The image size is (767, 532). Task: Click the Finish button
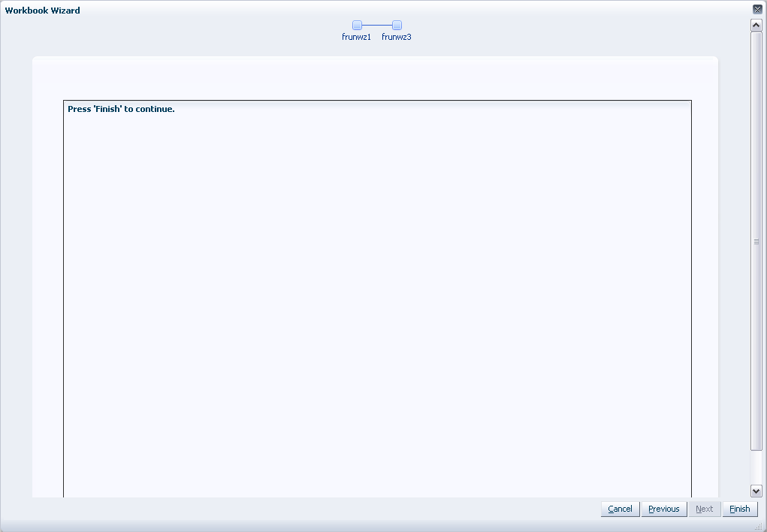tap(740, 509)
